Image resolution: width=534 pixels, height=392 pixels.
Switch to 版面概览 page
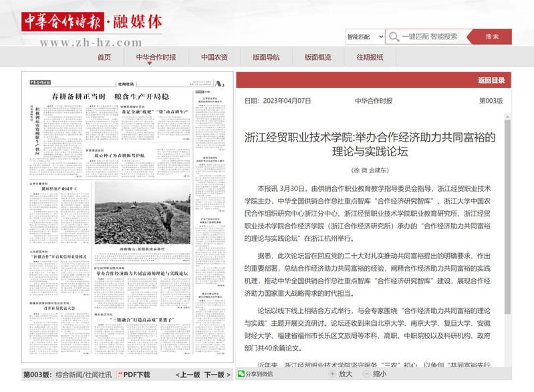pos(318,57)
